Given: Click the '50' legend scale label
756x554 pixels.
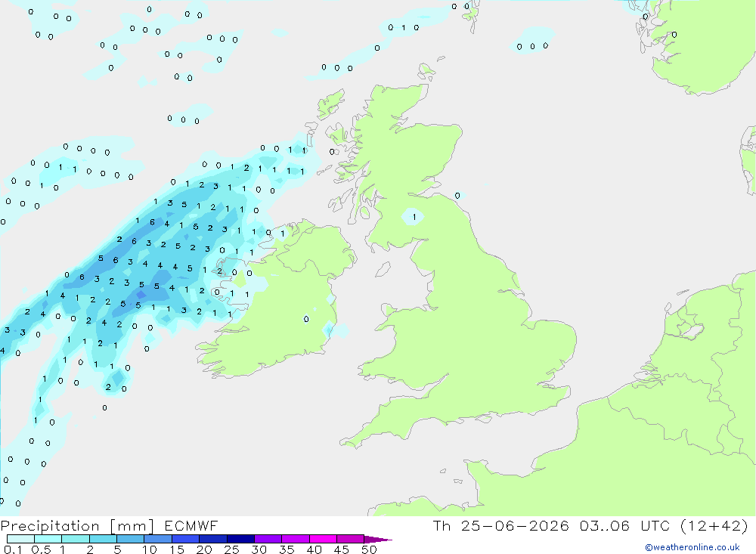Looking at the screenshot, I should click(369, 549).
